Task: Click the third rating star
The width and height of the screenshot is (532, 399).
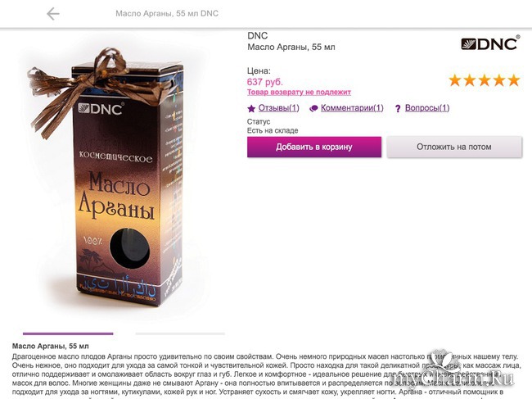Action: (485, 80)
